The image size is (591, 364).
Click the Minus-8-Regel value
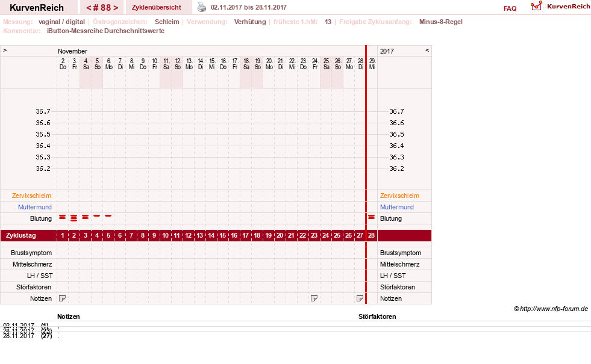[440, 22]
